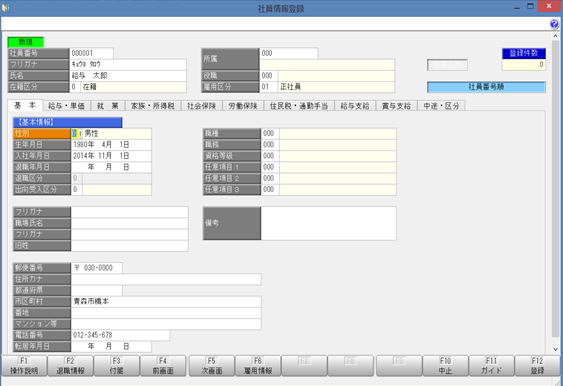Click the F1 操作説明 button
The image size is (563, 386).
point(24,366)
